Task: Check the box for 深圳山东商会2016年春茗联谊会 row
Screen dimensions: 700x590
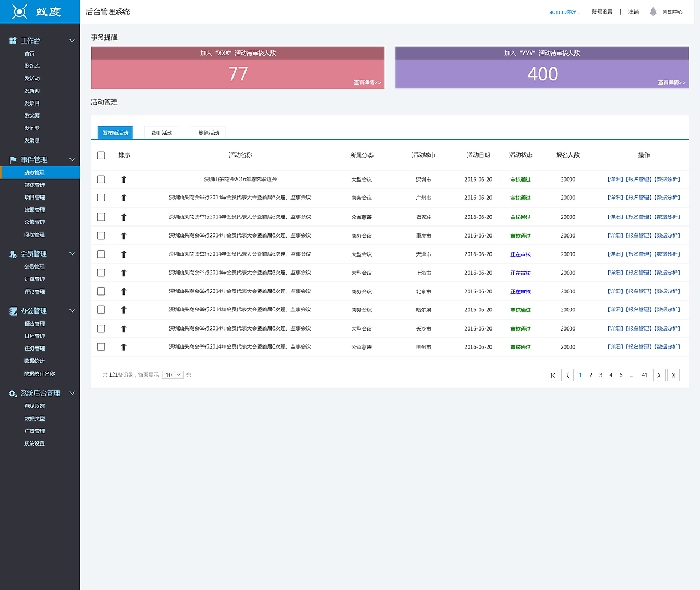Action: (101, 180)
